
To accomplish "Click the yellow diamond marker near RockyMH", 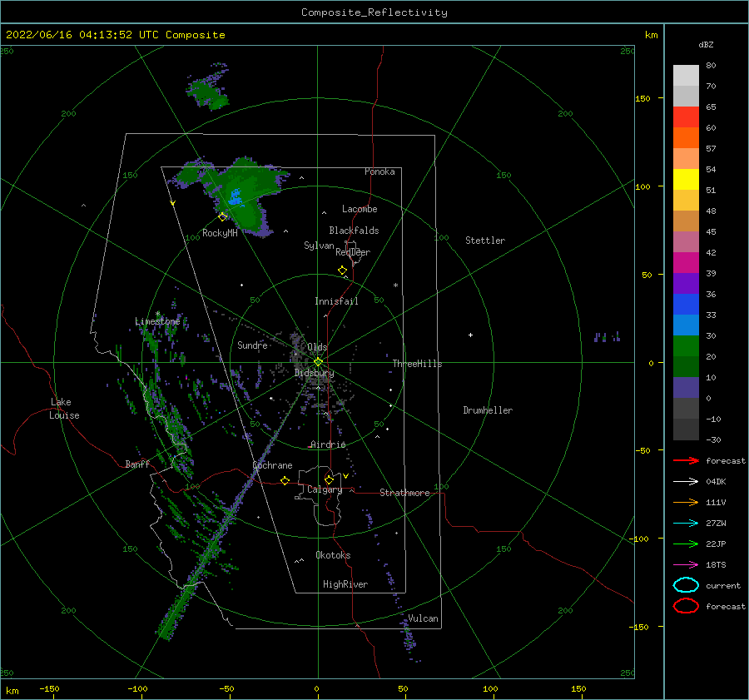I will coord(222,217).
